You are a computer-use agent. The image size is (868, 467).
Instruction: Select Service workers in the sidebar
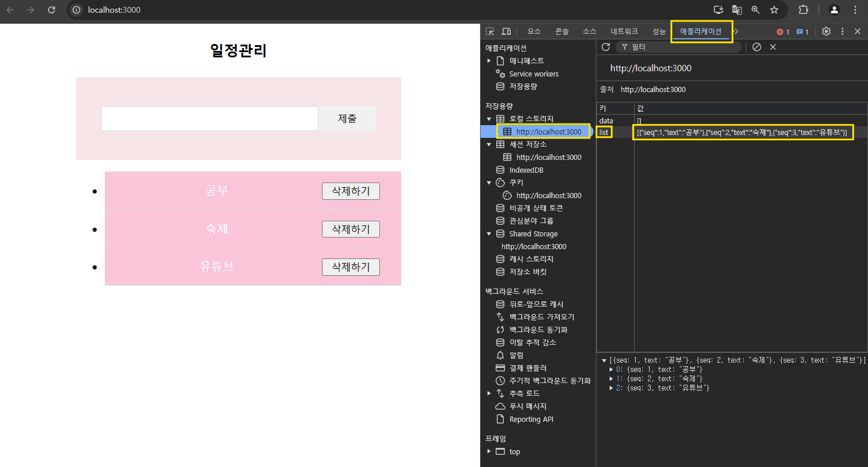(533, 74)
